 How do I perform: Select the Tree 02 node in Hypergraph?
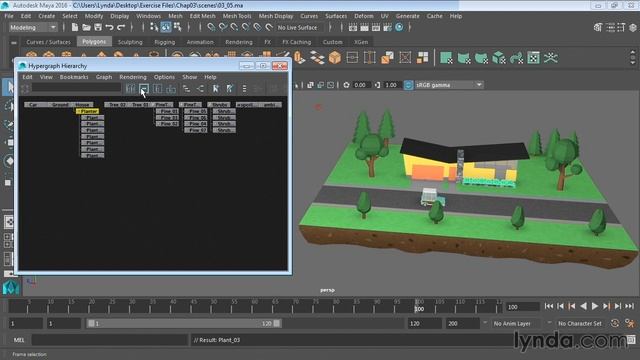coord(117,104)
